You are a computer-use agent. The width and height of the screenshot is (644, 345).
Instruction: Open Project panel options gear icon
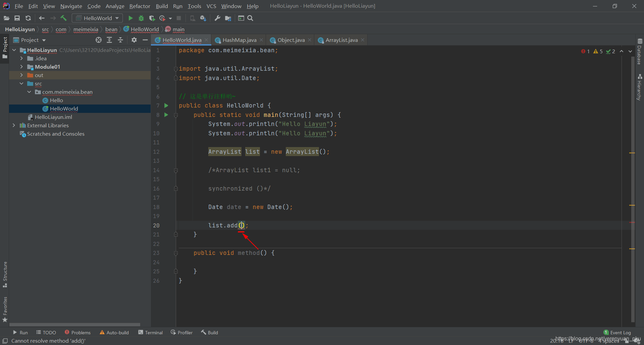[x=134, y=40]
